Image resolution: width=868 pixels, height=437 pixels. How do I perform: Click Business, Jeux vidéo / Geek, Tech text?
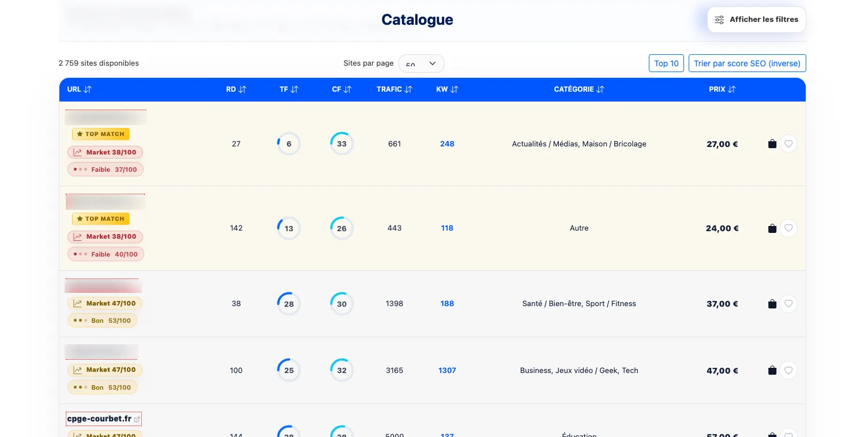579,371
